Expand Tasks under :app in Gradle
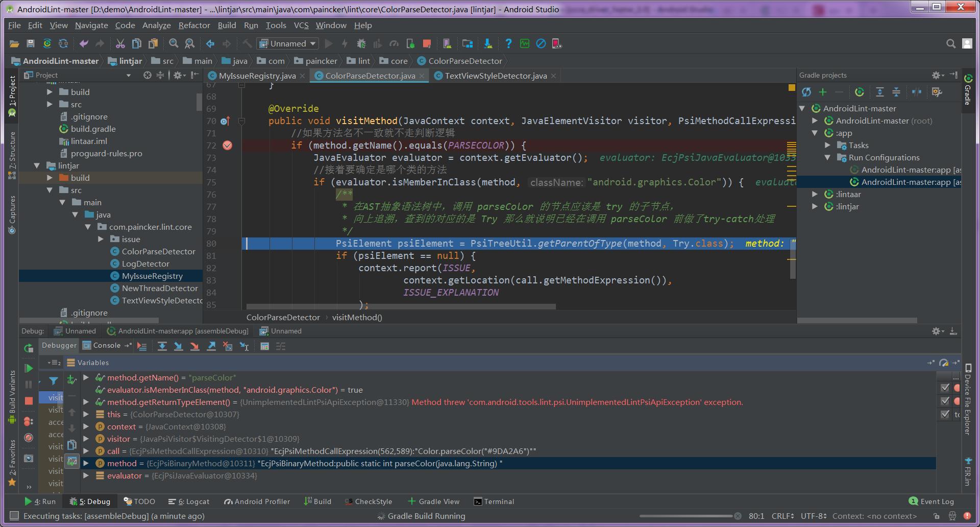980x527 pixels. (827, 146)
